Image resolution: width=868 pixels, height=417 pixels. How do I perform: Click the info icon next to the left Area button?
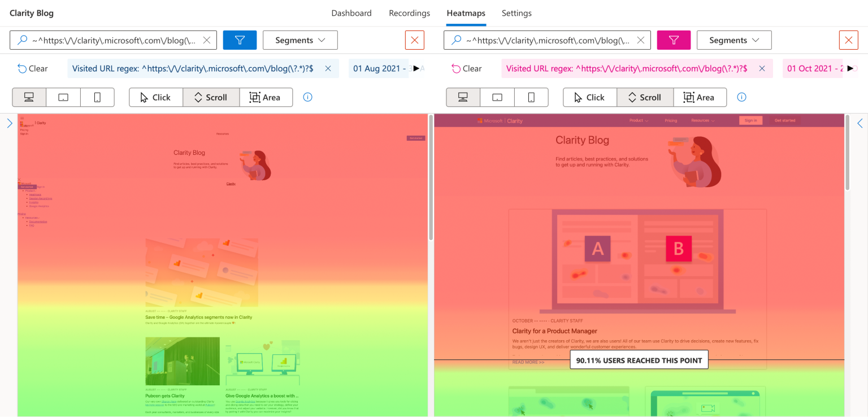coord(307,97)
